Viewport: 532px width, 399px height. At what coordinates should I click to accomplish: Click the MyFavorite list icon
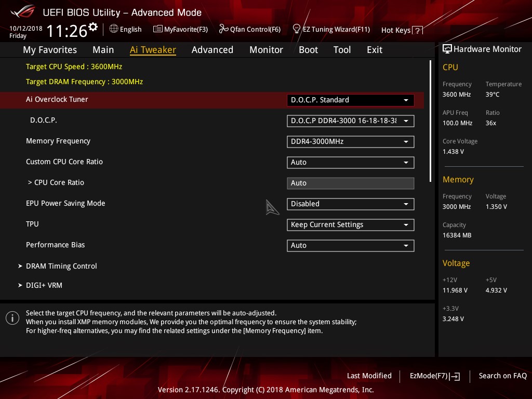click(158, 29)
